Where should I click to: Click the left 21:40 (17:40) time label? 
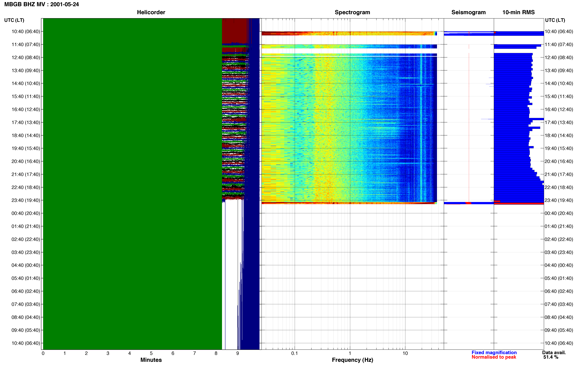[x=26, y=174]
